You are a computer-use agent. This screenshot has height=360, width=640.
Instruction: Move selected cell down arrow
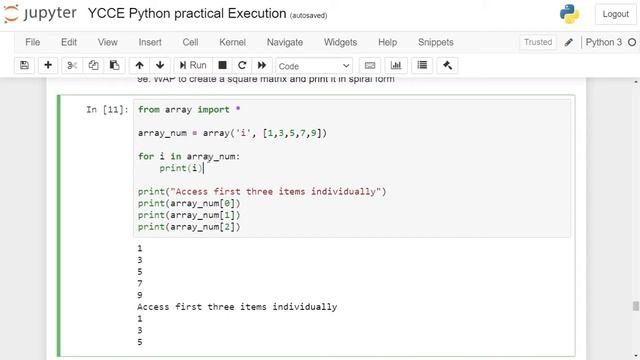160,65
